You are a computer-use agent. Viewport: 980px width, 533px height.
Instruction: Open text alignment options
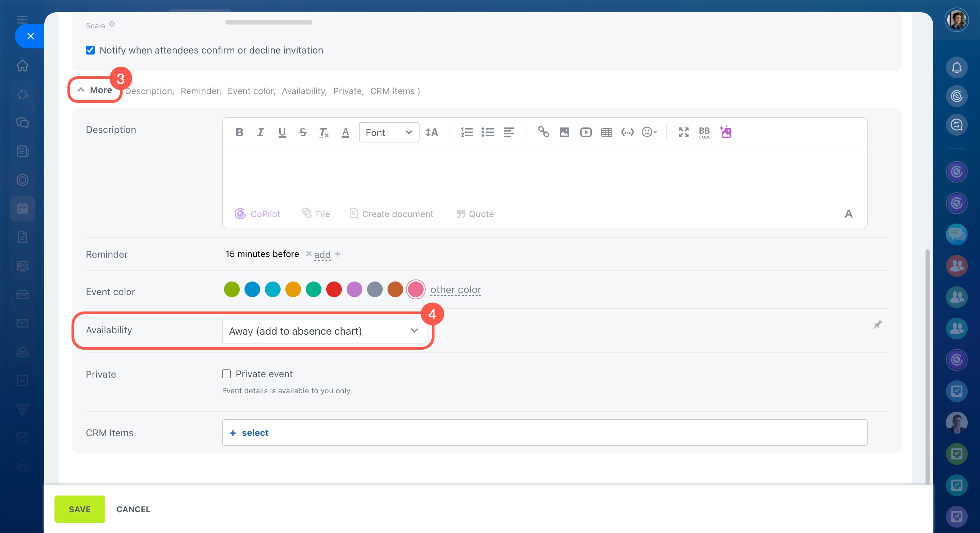pos(509,132)
